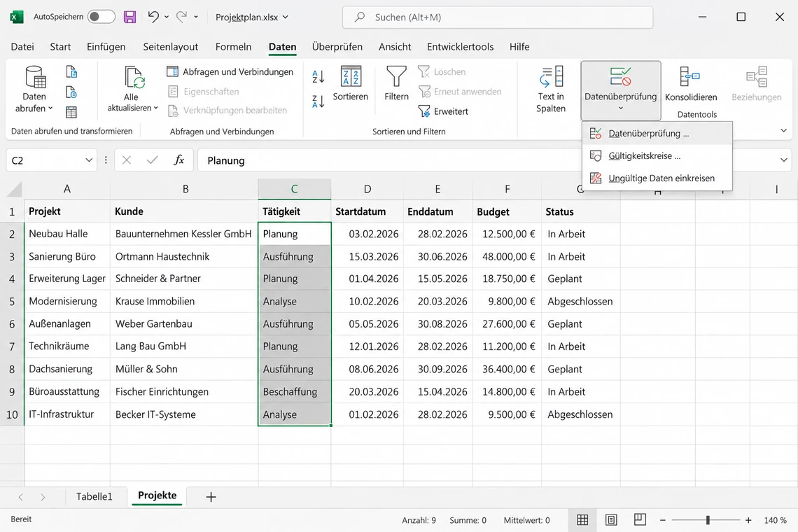Select the column B header
Viewport: 798px width, 532px height.
coord(185,189)
